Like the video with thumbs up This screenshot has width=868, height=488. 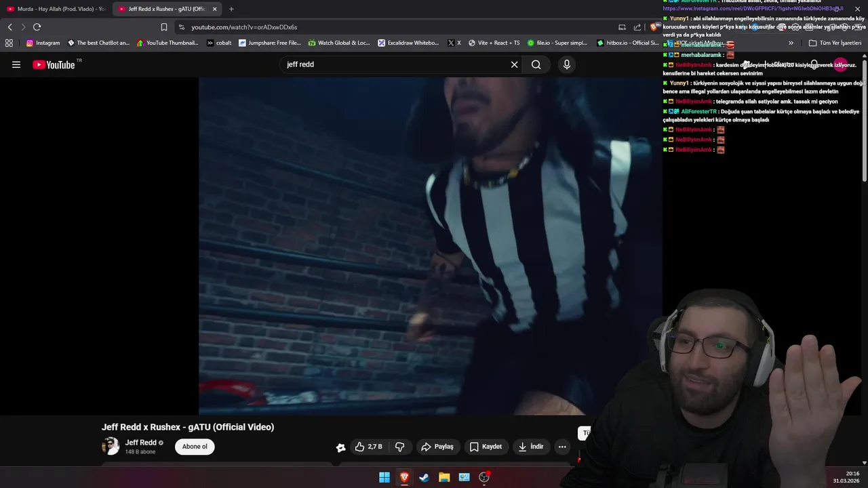(x=369, y=447)
